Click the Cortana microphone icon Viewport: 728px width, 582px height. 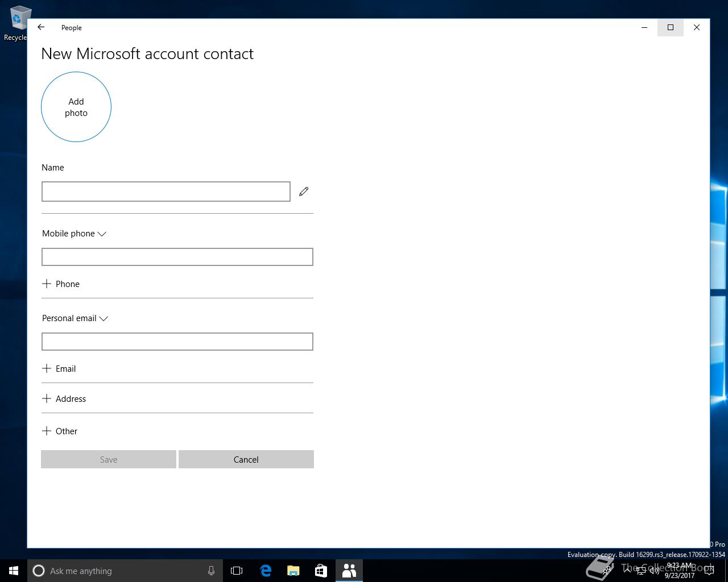tap(211, 571)
